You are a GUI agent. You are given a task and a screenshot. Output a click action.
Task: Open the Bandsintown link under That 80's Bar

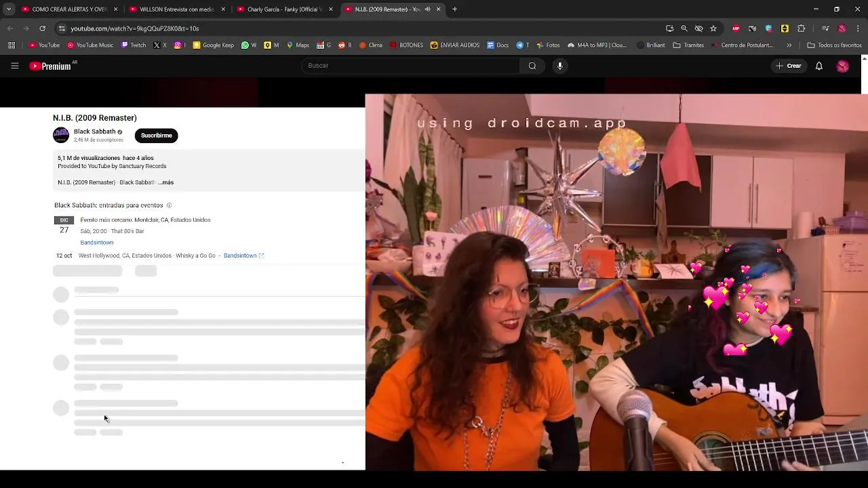(97, 243)
